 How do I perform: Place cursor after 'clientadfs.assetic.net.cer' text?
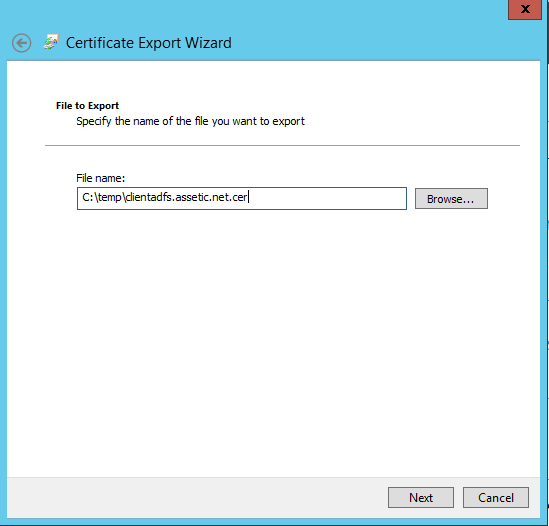(x=248, y=198)
